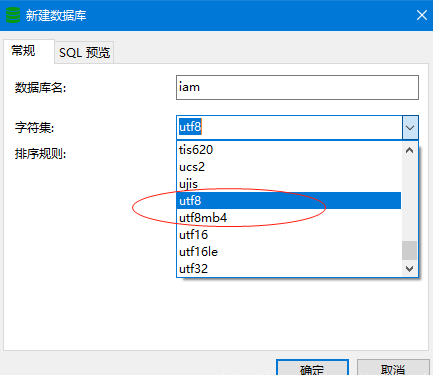Open the SQL 预览 tab
The width and height of the screenshot is (433, 375).
(84, 53)
